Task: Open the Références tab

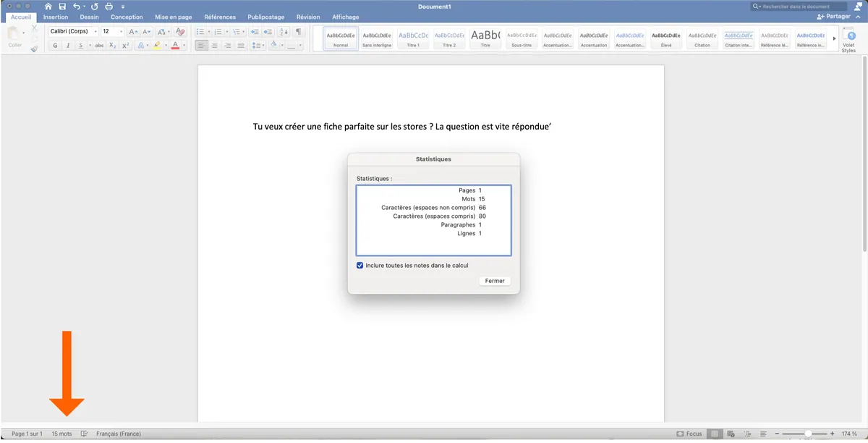Action: [220, 17]
